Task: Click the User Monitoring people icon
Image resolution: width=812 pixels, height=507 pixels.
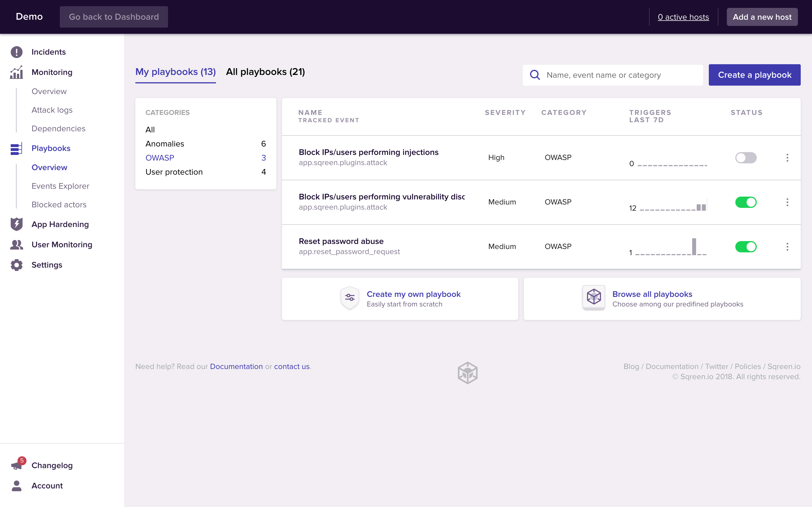Action: click(16, 245)
